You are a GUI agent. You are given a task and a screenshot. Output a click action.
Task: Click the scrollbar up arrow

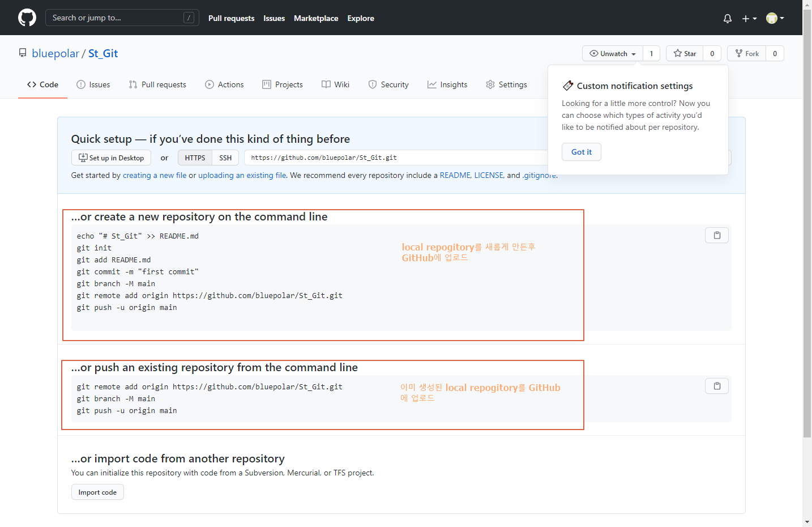tap(807, 5)
